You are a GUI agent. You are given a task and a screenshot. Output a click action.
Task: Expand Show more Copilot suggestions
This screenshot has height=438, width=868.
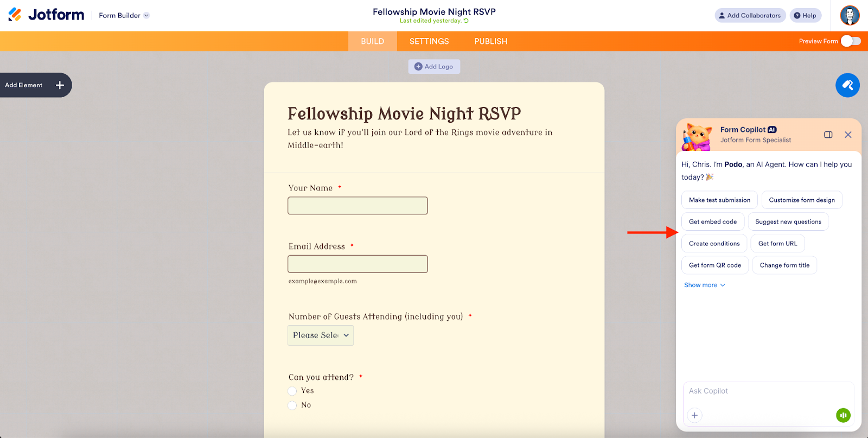[x=704, y=284]
